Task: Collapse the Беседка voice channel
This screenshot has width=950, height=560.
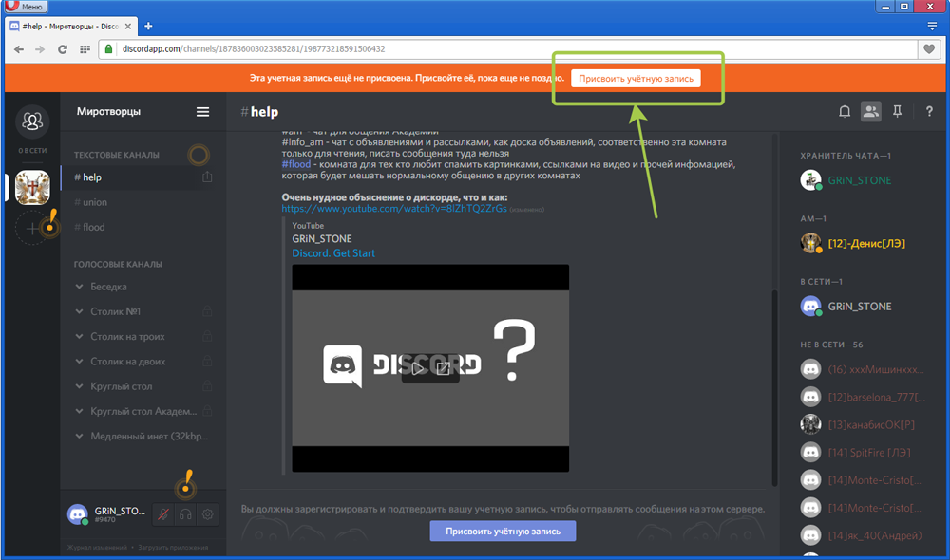Action: [80, 287]
